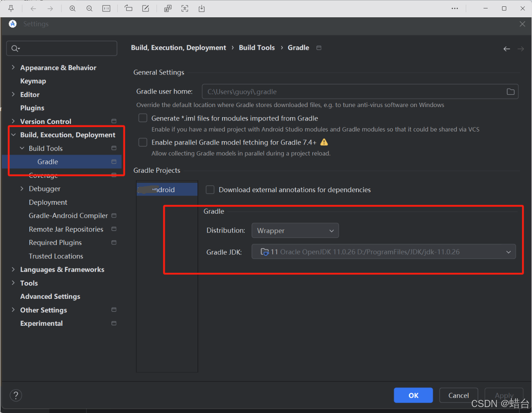The image size is (532, 413).
Task: Collapse Build, Execution, Deployment section
Action: (13, 135)
